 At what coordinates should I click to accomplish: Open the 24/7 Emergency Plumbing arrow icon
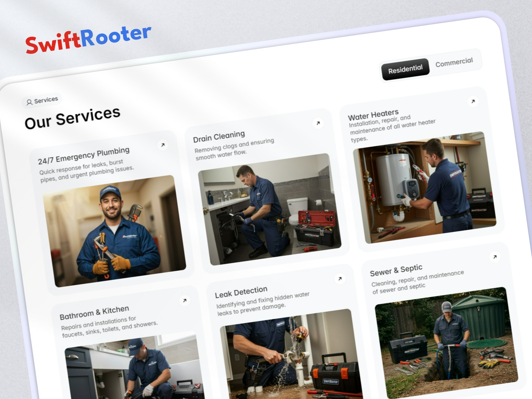[x=163, y=145]
